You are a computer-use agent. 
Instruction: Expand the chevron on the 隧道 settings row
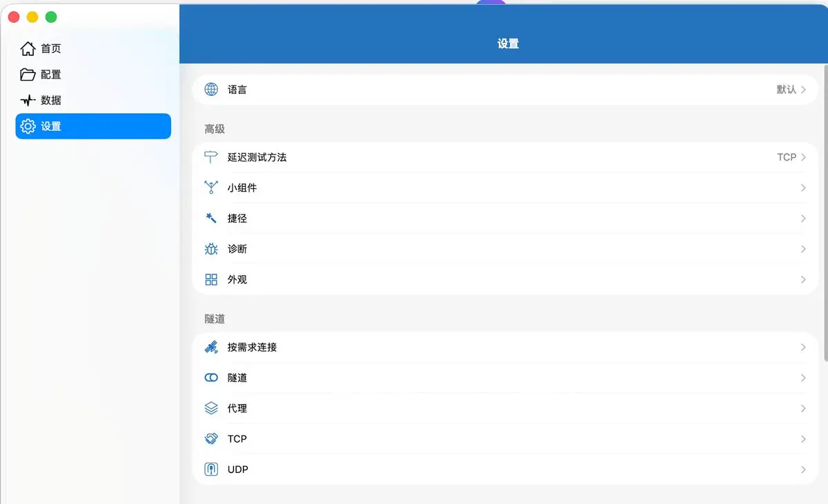tap(804, 378)
